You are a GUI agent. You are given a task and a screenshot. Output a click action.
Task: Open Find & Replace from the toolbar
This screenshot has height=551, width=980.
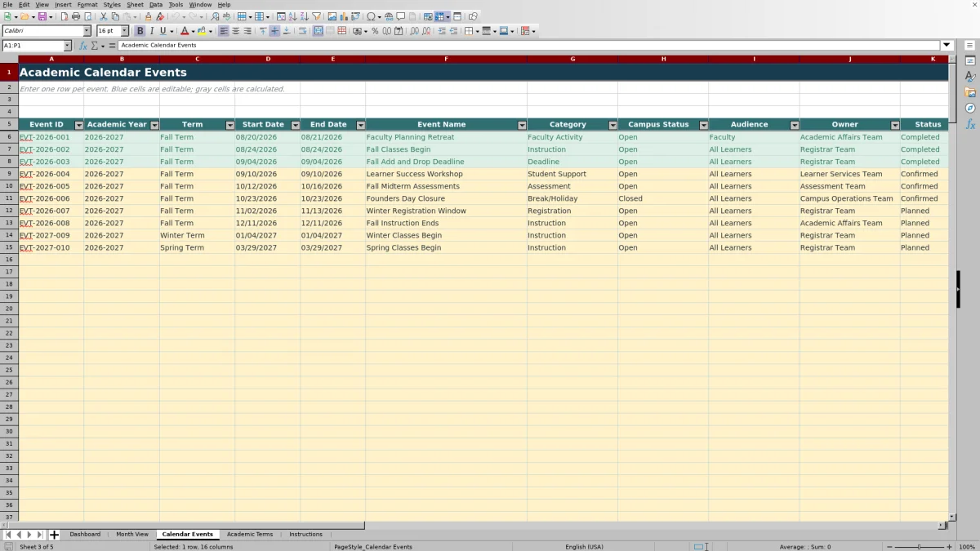(215, 16)
